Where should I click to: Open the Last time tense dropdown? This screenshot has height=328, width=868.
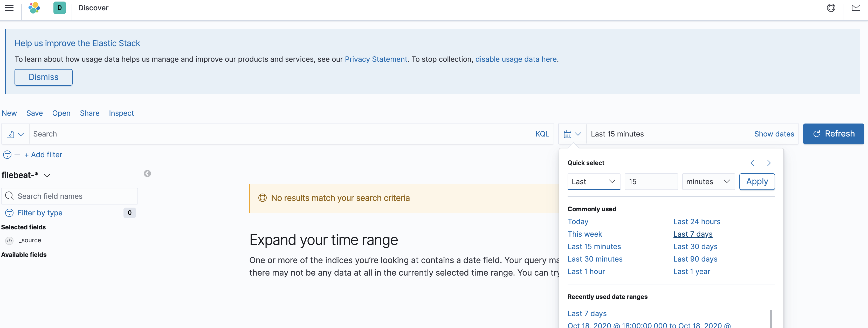click(593, 182)
